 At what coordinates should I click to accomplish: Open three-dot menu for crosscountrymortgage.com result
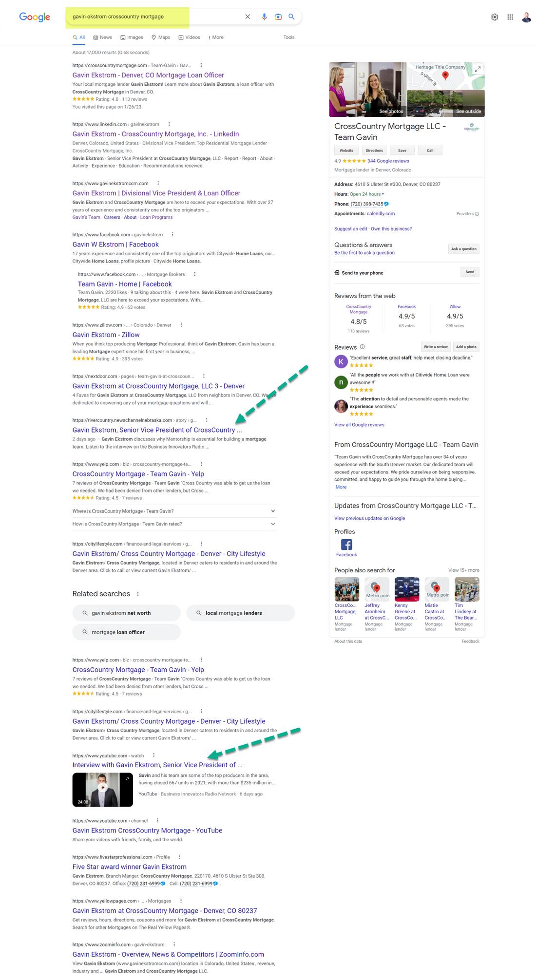(x=201, y=65)
